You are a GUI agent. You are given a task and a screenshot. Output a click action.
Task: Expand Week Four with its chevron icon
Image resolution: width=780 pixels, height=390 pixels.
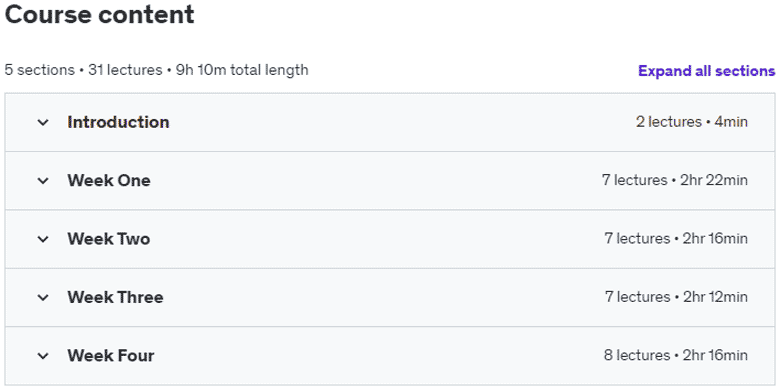click(x=43, y=356)
